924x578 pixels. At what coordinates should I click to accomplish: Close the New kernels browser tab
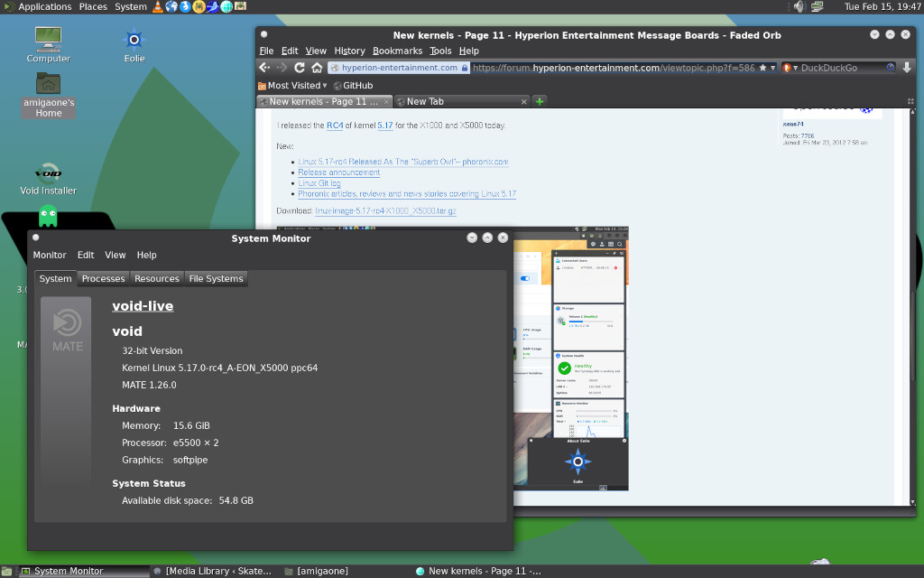386,101
